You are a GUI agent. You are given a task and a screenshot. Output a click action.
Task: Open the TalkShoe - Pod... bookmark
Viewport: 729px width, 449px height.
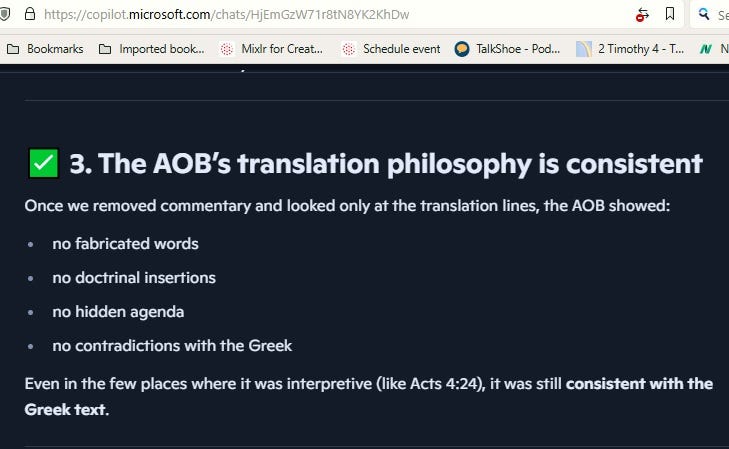(x=507, y=49)
